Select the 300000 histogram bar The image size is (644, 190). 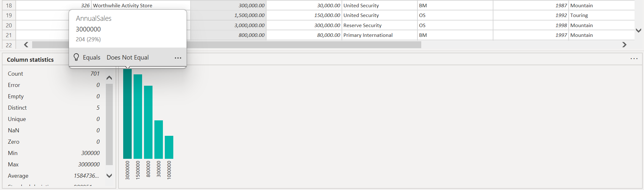(158, 140)
